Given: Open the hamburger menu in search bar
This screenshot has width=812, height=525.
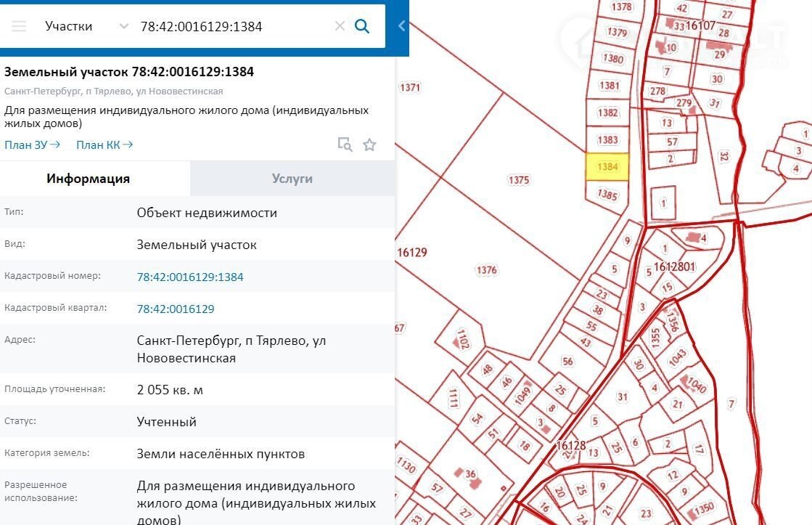Looking at the screenshot, I should coord(19,26).
